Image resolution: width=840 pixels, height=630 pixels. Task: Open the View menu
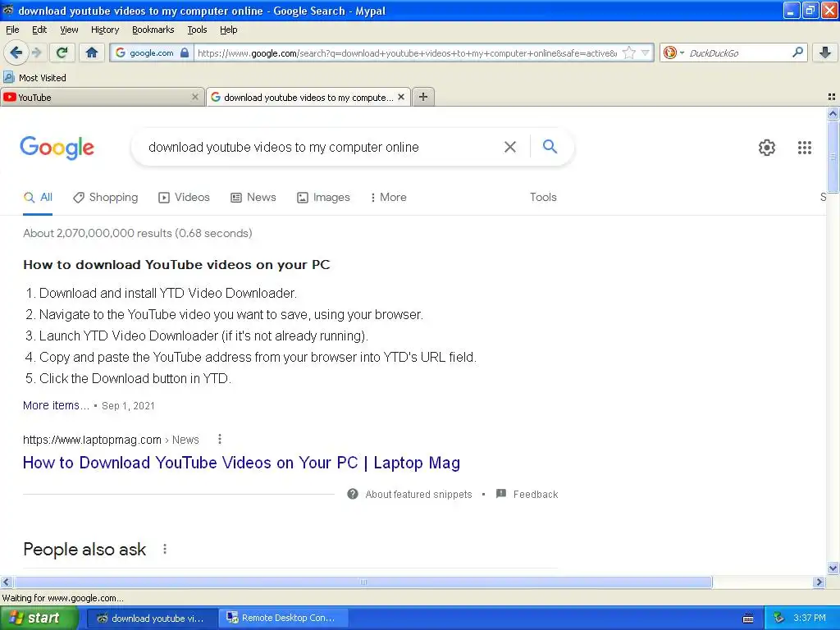coord(69,30)
